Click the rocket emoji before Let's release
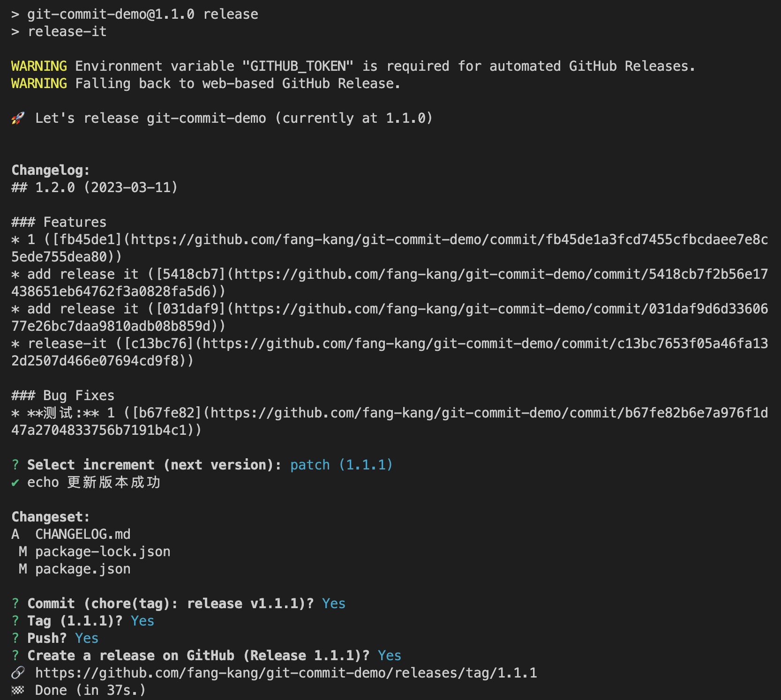The width and height of the screenshot is (781, 700). tap(18, 119)
